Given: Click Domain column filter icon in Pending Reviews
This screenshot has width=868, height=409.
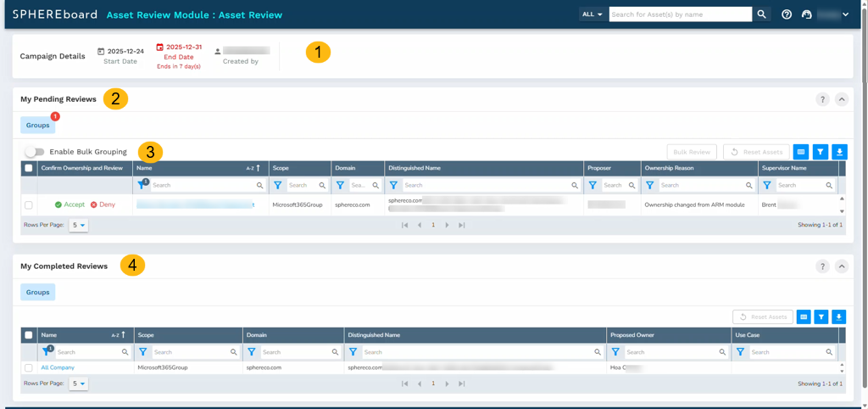Looking at the screenshot, I should [341, 185].
